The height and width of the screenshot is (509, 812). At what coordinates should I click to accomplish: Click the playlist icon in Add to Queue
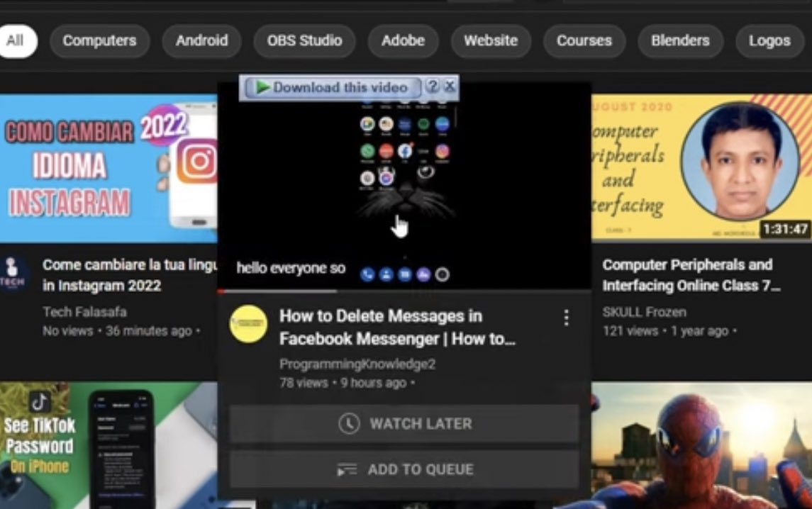347,469
